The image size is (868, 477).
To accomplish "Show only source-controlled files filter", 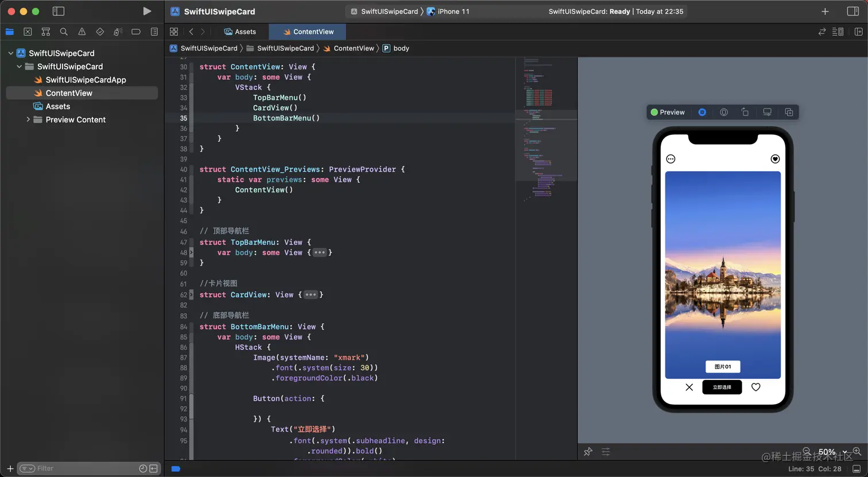I will tap(153, 468).
